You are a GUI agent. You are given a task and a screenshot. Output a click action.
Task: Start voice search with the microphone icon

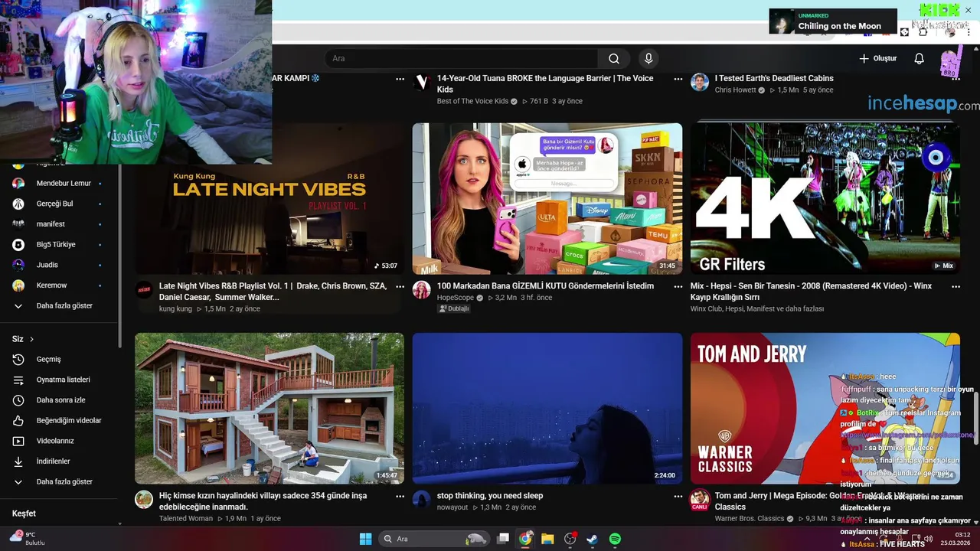point(648,59)
